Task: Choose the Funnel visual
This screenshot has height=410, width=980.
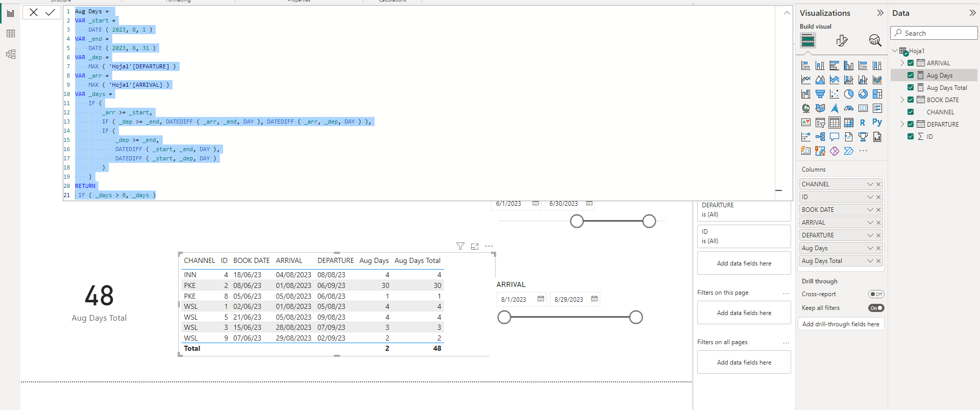Action: point(820,94)
